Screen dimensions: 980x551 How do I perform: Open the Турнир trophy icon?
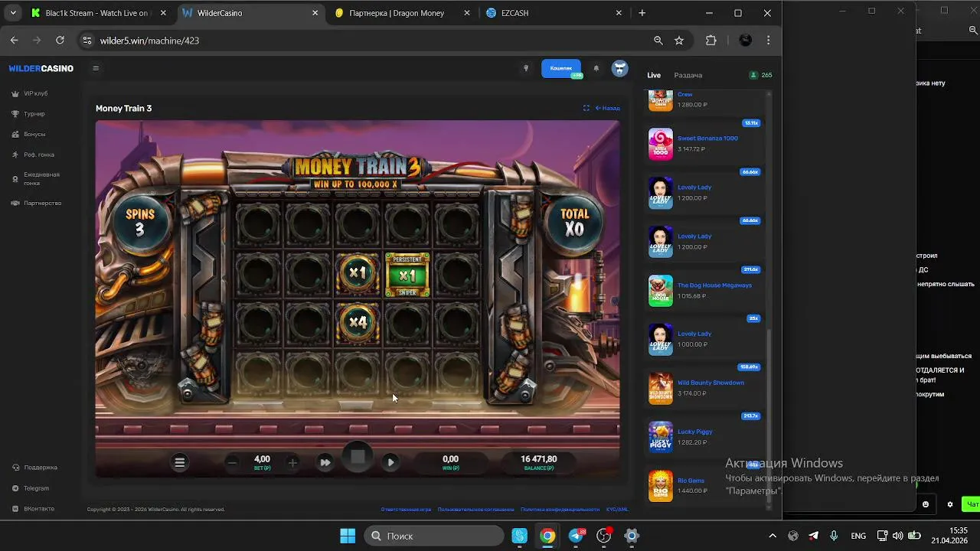[x=15, y=114]
